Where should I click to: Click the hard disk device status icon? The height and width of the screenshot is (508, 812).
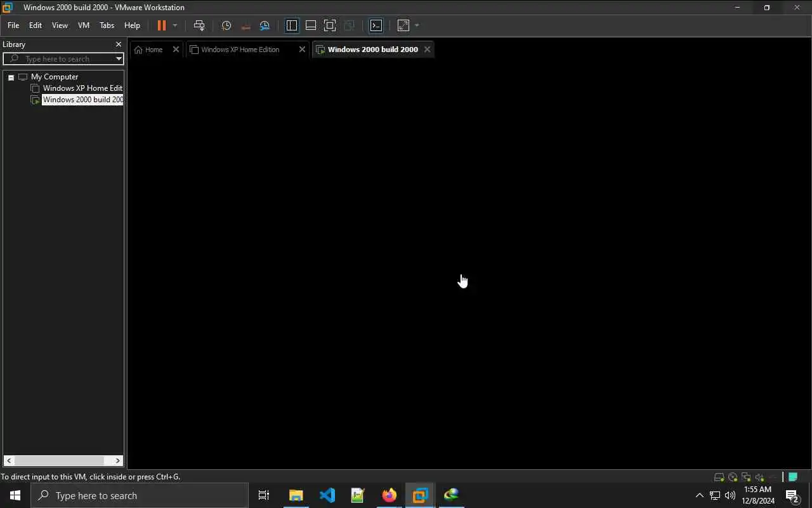pyautogui.click(x=719, y=477)
